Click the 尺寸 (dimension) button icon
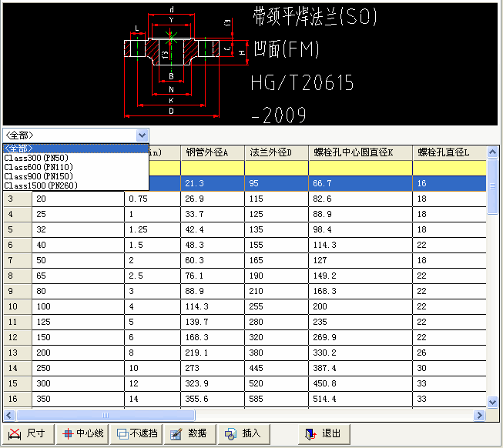 coord(17,434)
